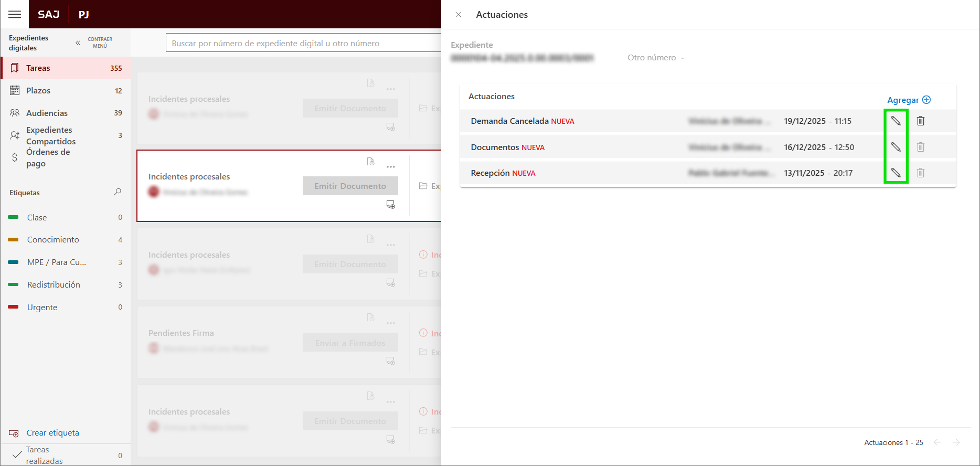Screen dimensions: 980x466
Task: Open more options on selected task card
Action: point(391,167)
